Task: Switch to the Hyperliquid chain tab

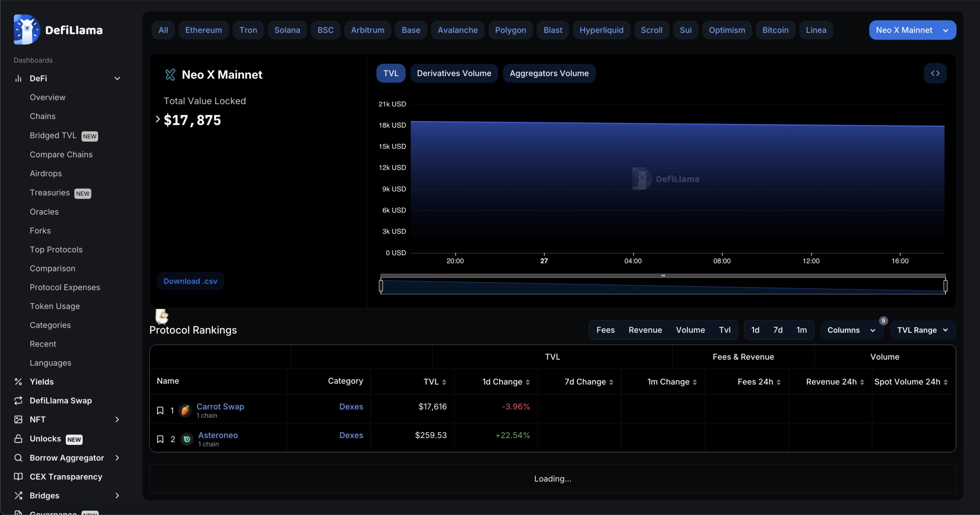Action: pyautogui.click(x=601, y=30)
